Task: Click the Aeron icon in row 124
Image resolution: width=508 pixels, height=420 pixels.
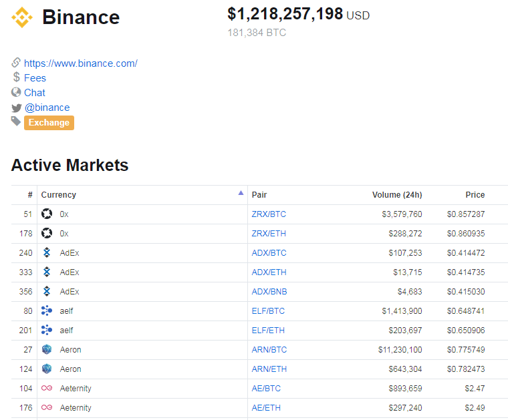Action: pyautogui.click(x=47, y=369)
